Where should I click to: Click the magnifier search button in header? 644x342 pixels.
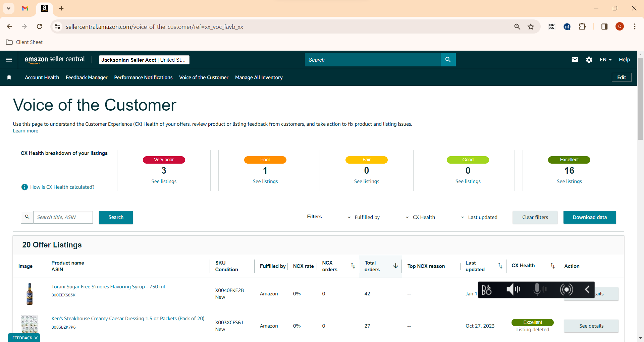pos(448,60)
